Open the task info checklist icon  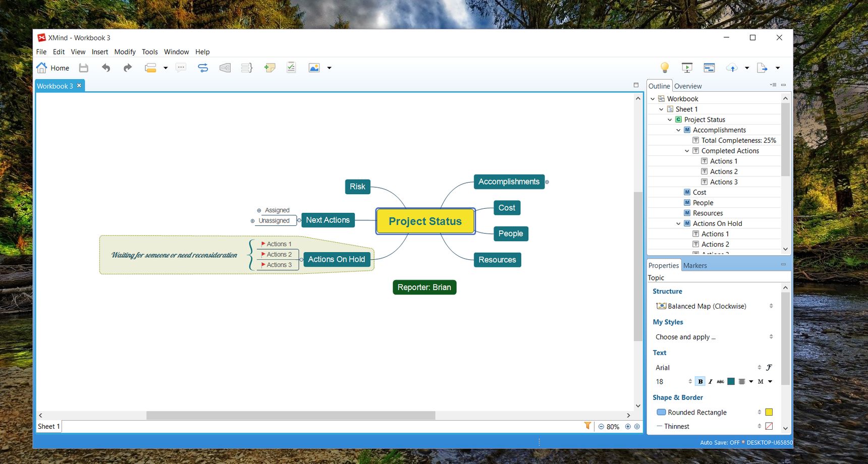coord(291,68)
